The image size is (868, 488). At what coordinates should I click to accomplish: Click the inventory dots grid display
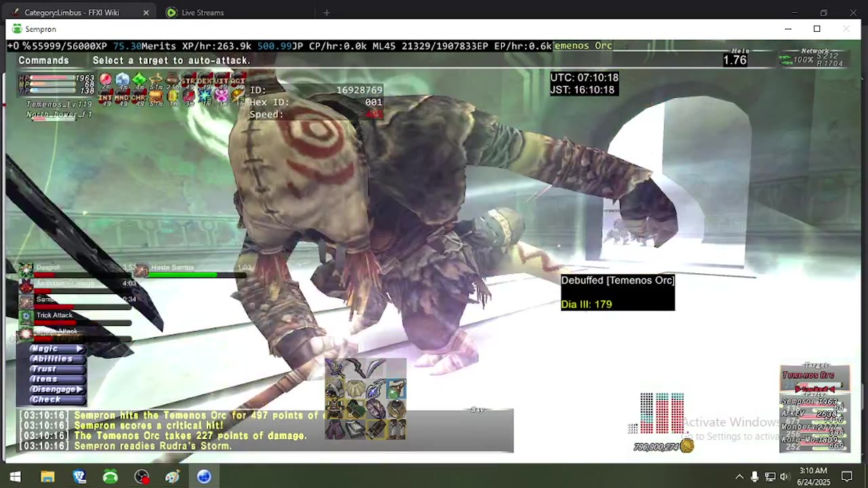656,413
